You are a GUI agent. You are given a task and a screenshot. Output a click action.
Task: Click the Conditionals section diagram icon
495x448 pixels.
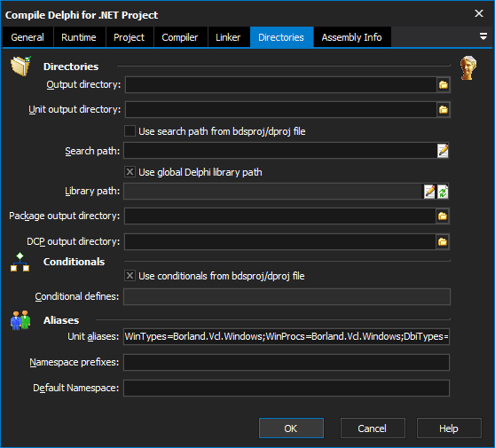click(x=20, y=262)
